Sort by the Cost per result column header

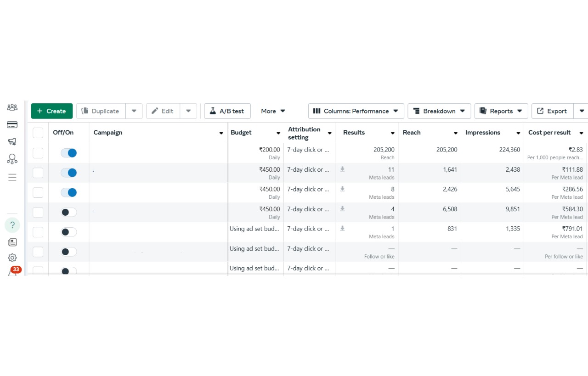pos(549,133)
